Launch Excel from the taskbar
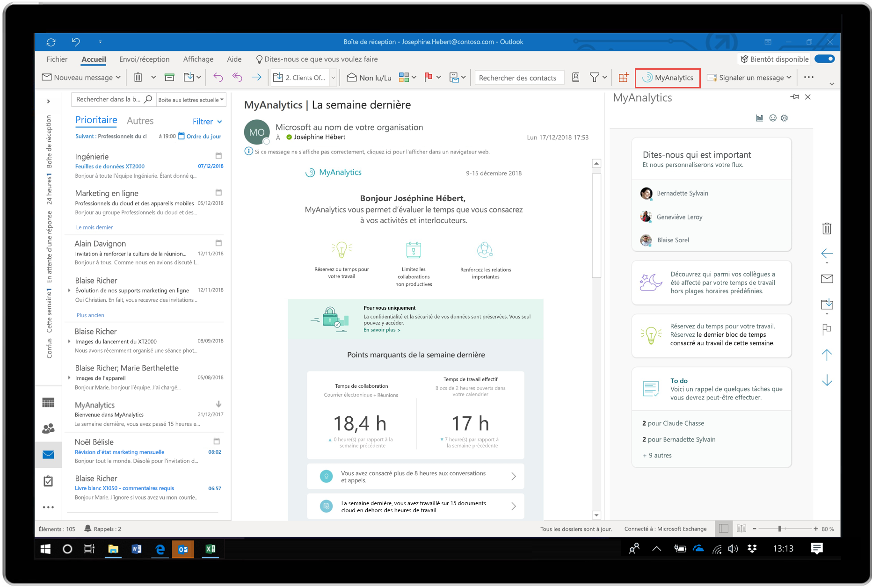 pyautogui.click(x=210, y=549)
